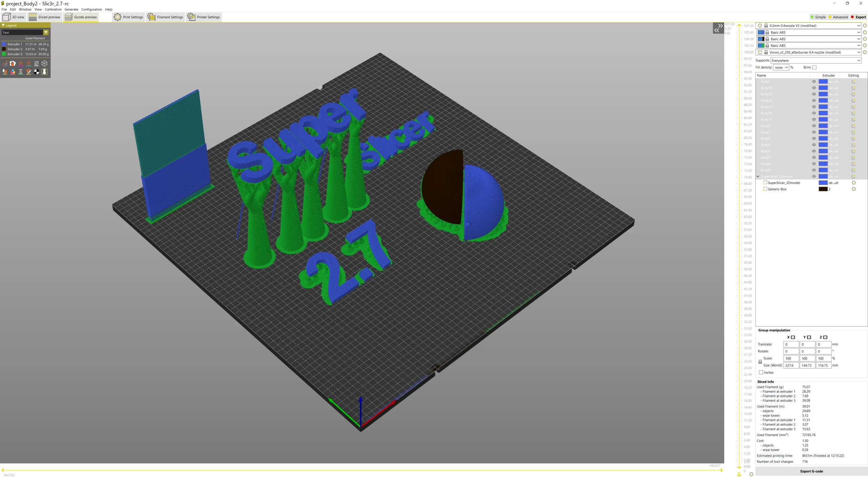Hide SuperSlicer_3Dmodel object with eye icon
Viewport: 868px width, 477px height.
click(x=814, y=176)
